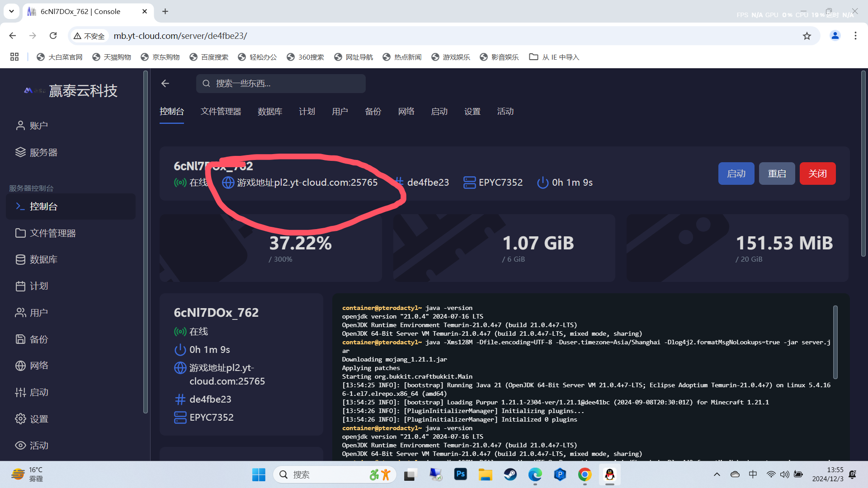Expand the system tray hidden icons chevron
Screen dimensions: 868x488
pos(717,474)
